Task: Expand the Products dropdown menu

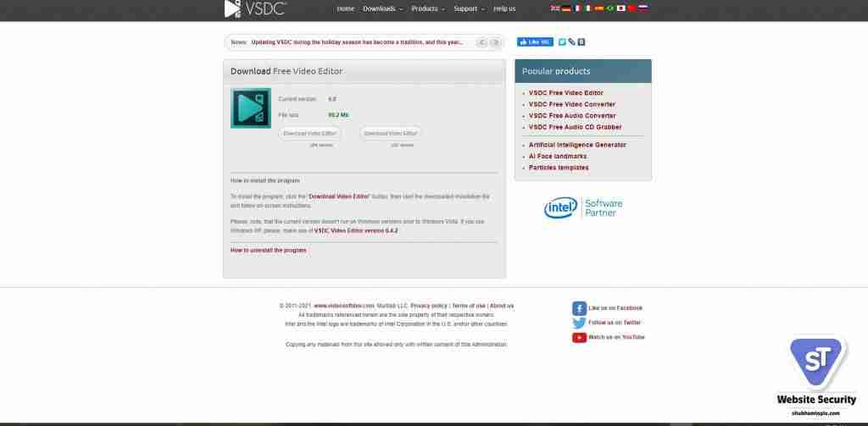Action: point(428,8)
